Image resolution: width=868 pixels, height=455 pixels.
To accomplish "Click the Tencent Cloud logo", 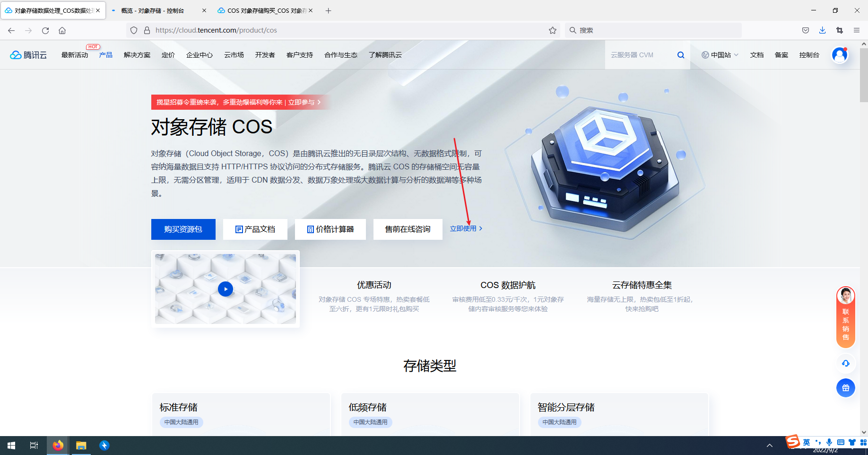I will (28, 54).
